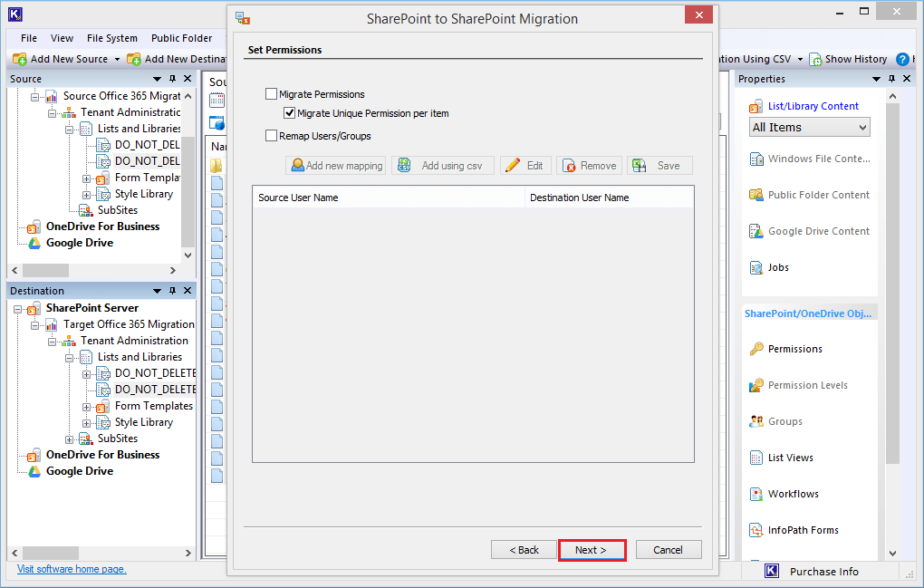Expand Source Style Library node

point(86,195)
